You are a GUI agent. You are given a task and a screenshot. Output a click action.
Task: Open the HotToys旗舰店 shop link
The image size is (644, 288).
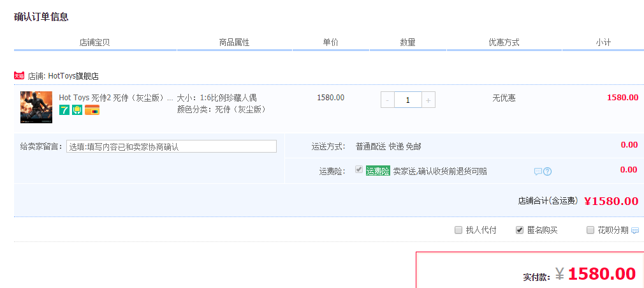pyautogui.click(x=73, y=76)
